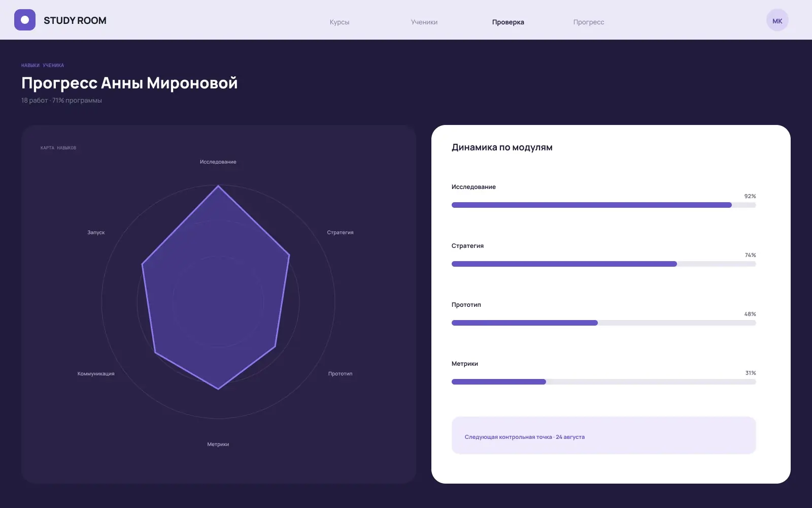Click the КАРТА НАВЫКОВ card label
Viewport: 812px width, 508px height.
[58, 148]
